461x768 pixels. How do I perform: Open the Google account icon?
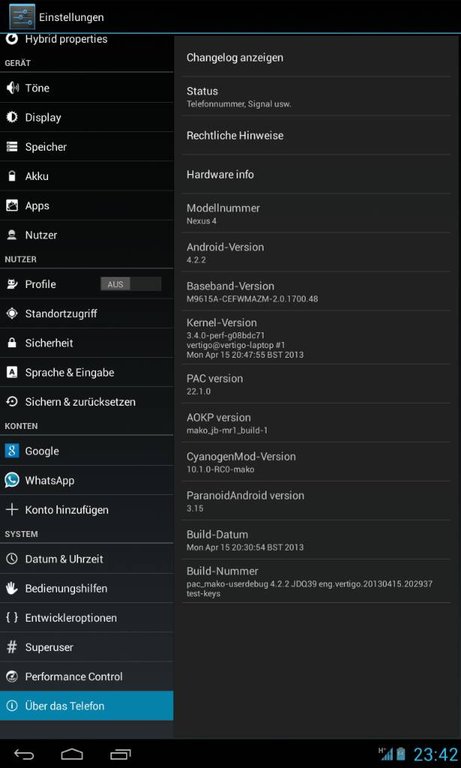click(x=12, y=451)
